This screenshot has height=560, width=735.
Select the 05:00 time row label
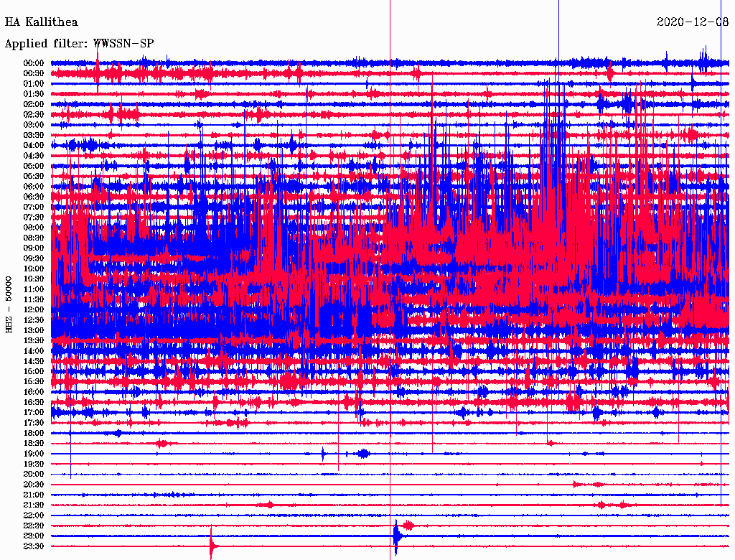(34, 166)
